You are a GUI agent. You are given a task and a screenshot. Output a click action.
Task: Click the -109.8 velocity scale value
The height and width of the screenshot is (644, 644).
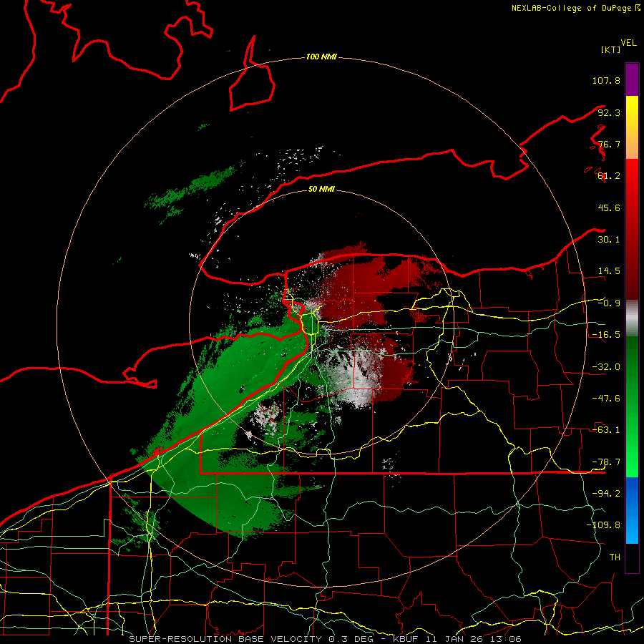click(603, 525)
